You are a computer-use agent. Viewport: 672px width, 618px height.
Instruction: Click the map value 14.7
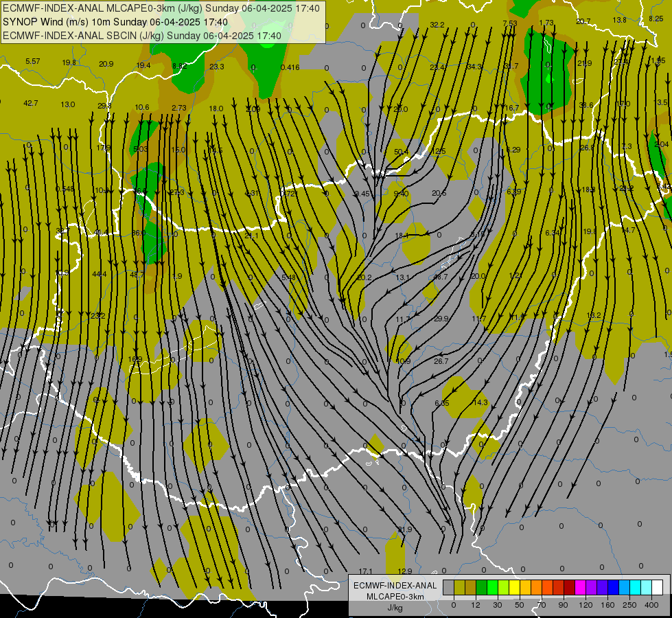tap(628, 231)
